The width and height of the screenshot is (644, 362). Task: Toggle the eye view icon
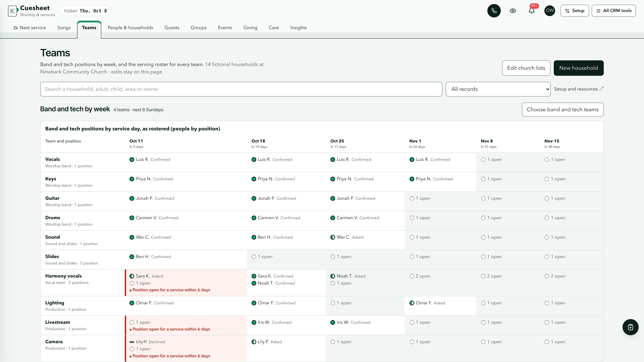coord(513,11)
